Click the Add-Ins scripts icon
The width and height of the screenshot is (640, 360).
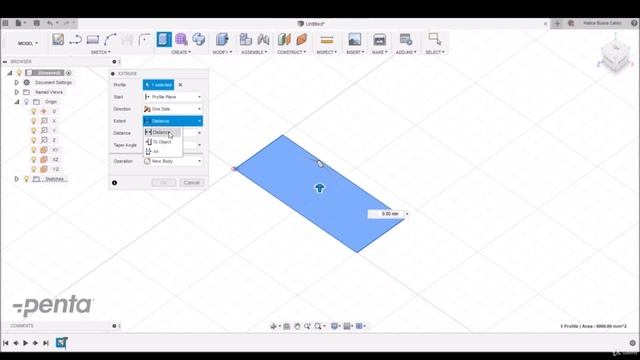tap(406, 40)
